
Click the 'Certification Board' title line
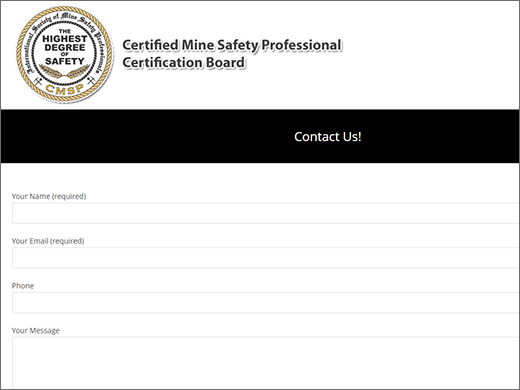point(184,63)
